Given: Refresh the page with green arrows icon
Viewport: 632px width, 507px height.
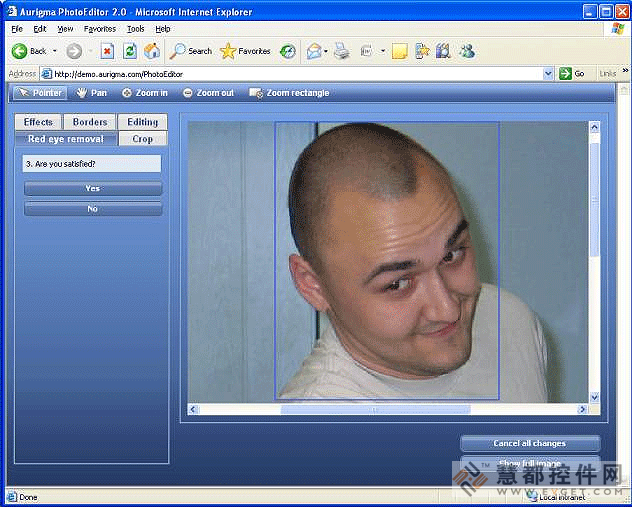Looking at the screenshot, I should 130,51.
